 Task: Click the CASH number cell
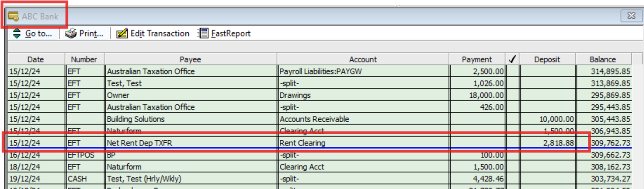tap(85, 179)
